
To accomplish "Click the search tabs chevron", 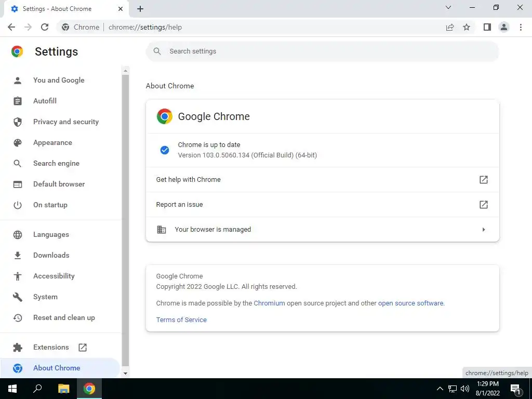I will click(x=448, y=7).
